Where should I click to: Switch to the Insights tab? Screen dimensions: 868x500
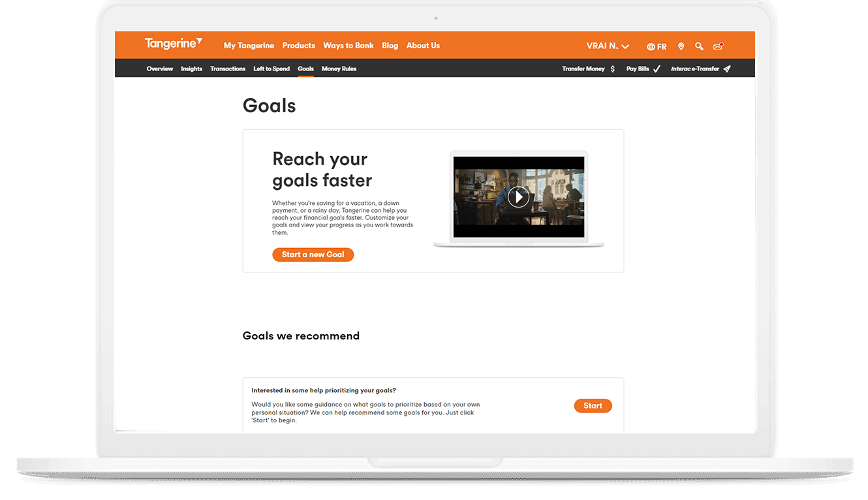191,69
